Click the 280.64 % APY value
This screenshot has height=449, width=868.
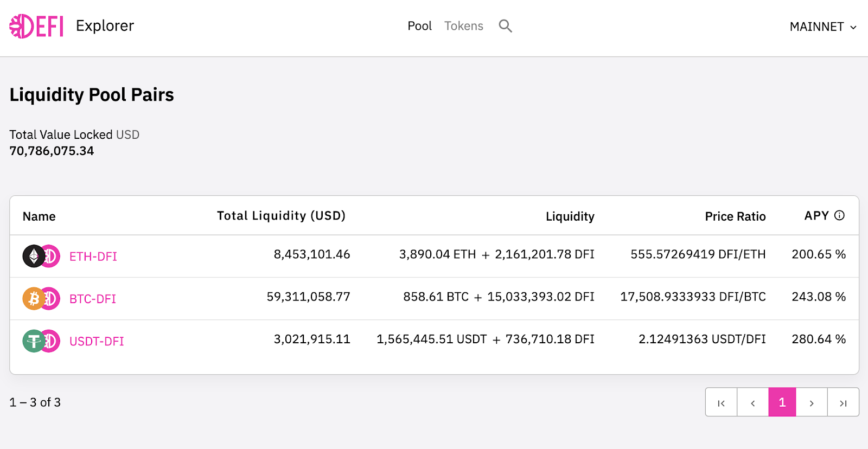819,339
